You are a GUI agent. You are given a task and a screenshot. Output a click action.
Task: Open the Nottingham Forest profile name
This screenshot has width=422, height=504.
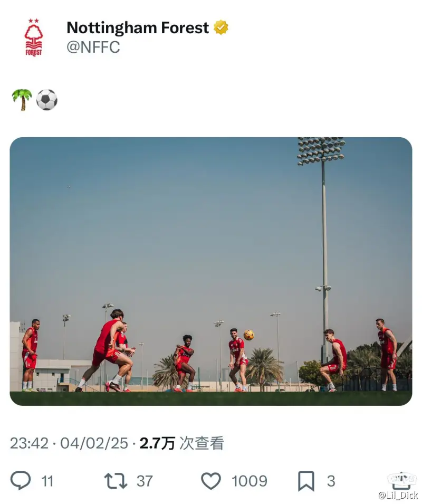pos(138,27)
